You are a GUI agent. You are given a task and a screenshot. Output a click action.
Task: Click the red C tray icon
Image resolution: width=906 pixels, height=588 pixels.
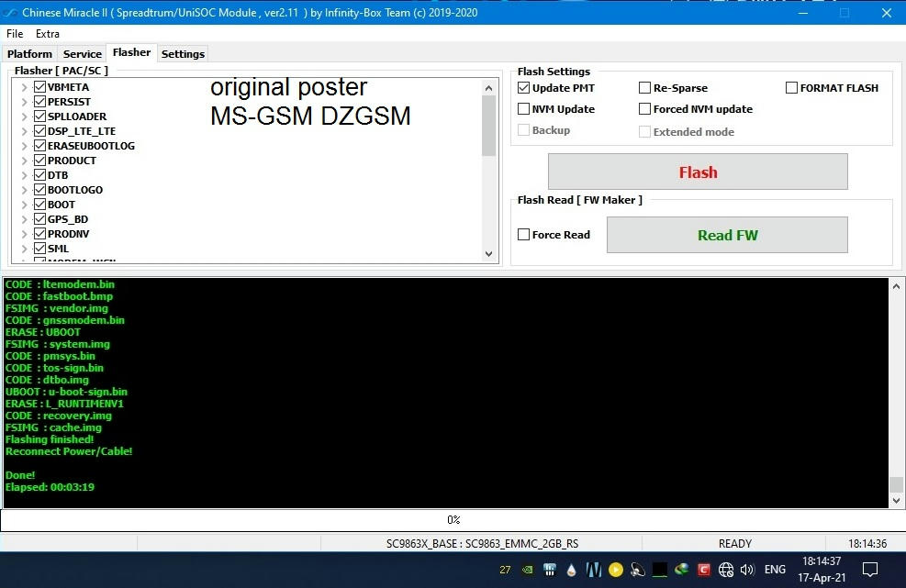704,570
